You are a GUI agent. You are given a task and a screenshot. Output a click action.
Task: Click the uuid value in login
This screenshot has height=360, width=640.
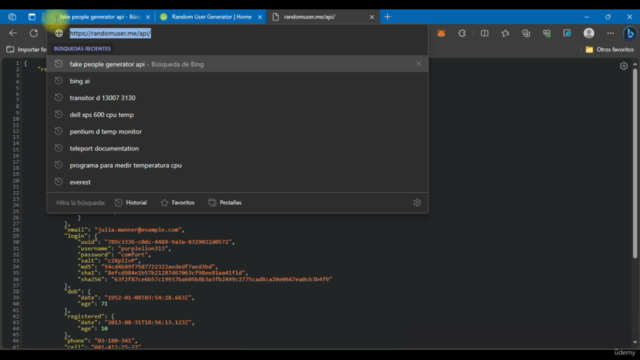169,242
